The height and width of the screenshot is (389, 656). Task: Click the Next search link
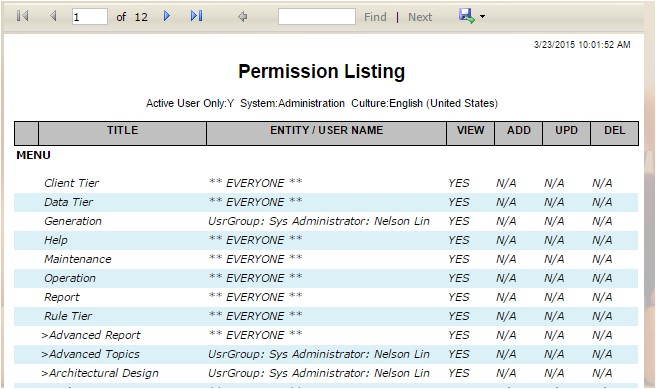(420, 17)
